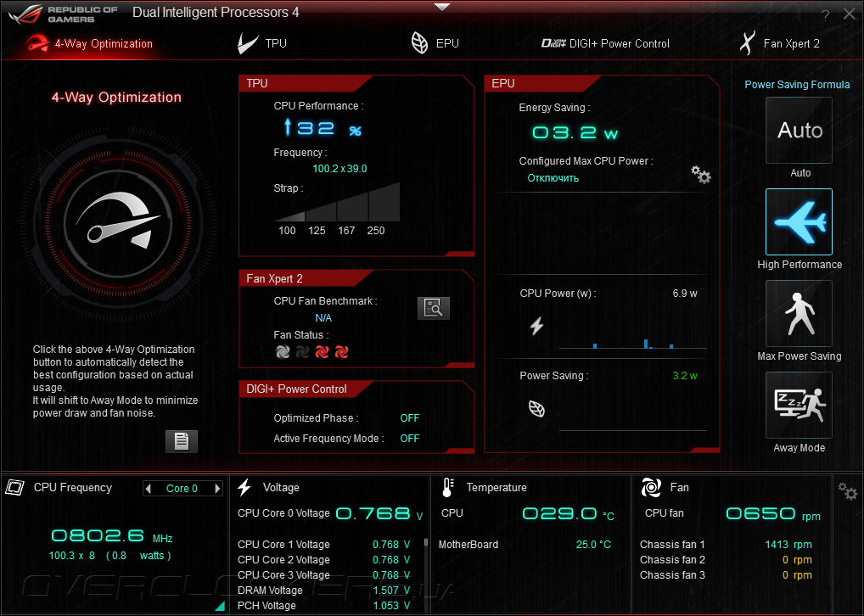Click the CPU Power lightning icon
The height and width of the screenshot is (616, 864).
(x=536, y=326)
